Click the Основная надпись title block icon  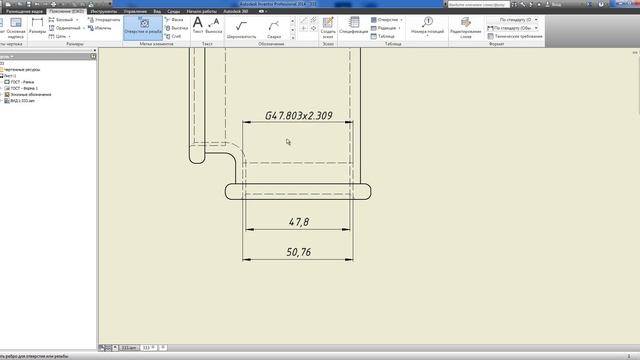[x=16, y=27]
